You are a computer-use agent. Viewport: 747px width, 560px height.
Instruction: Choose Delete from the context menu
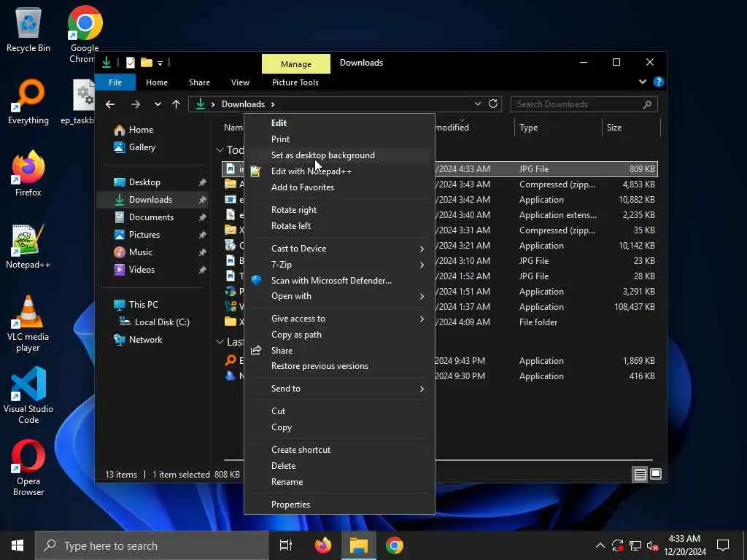tap(339, 466)
